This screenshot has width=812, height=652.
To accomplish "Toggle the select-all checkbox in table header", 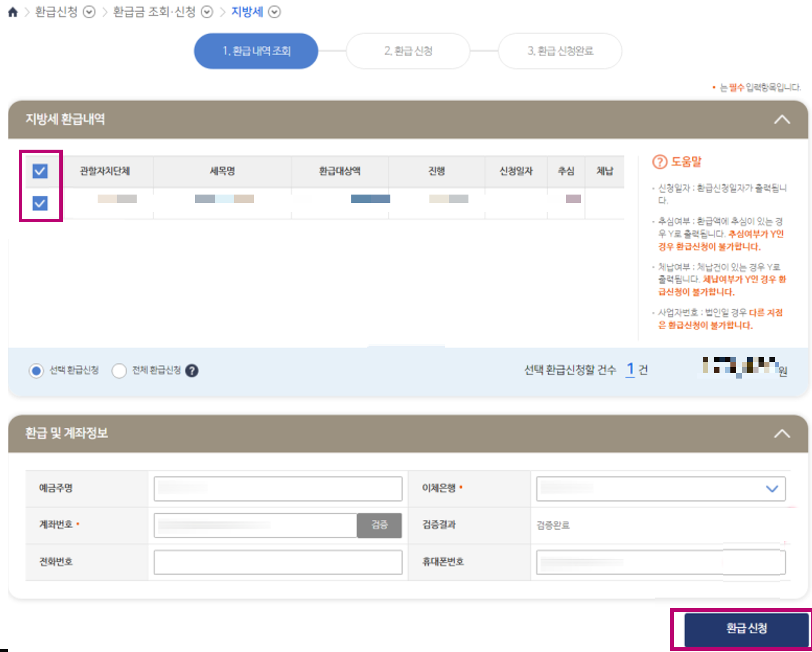I will [40, 171].
